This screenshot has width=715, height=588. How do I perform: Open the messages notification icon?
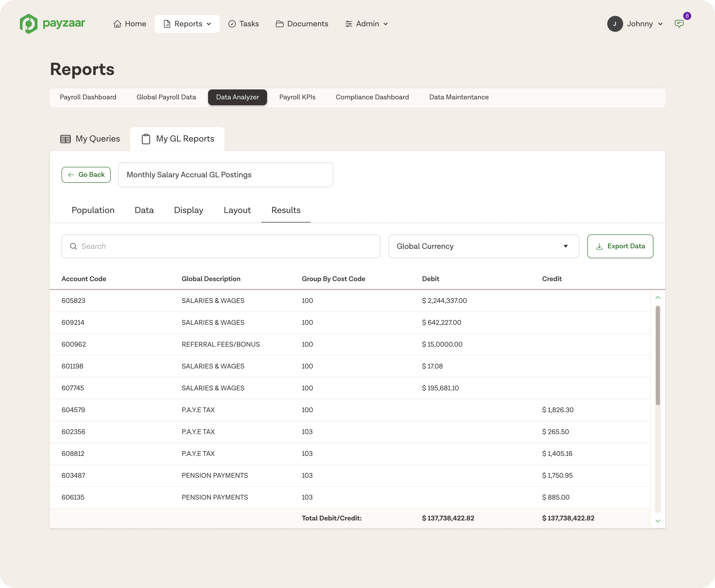pos(679,24)
